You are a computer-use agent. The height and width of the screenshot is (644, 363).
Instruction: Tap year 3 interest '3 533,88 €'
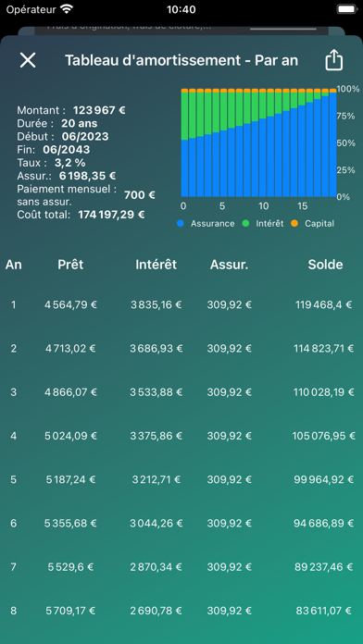[156, 392]
